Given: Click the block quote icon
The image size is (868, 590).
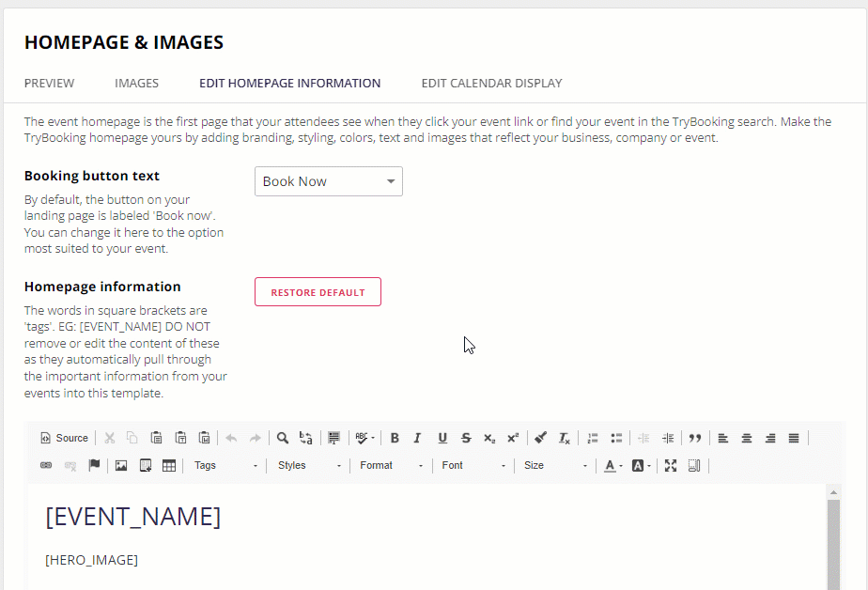Looking at the screenshot, I should coord(695,438).
